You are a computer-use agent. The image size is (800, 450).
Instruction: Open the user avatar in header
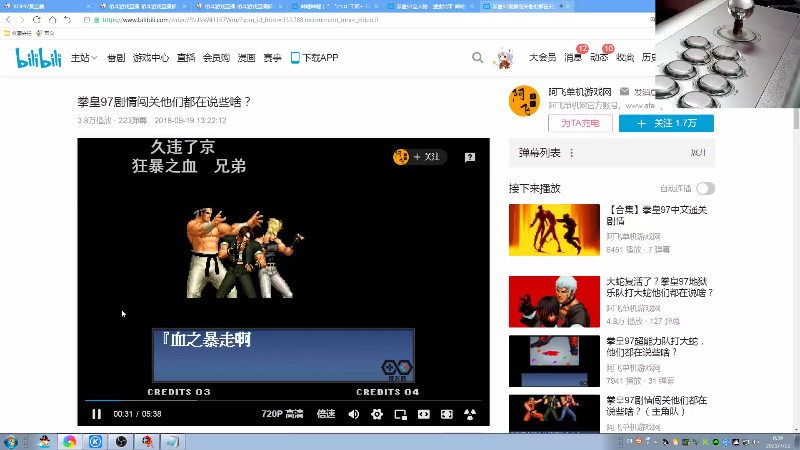(504, 58)
